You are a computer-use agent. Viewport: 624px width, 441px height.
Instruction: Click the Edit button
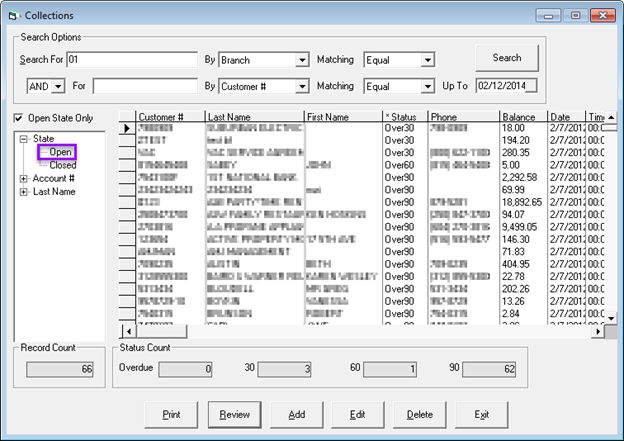(x=358, y=415)
